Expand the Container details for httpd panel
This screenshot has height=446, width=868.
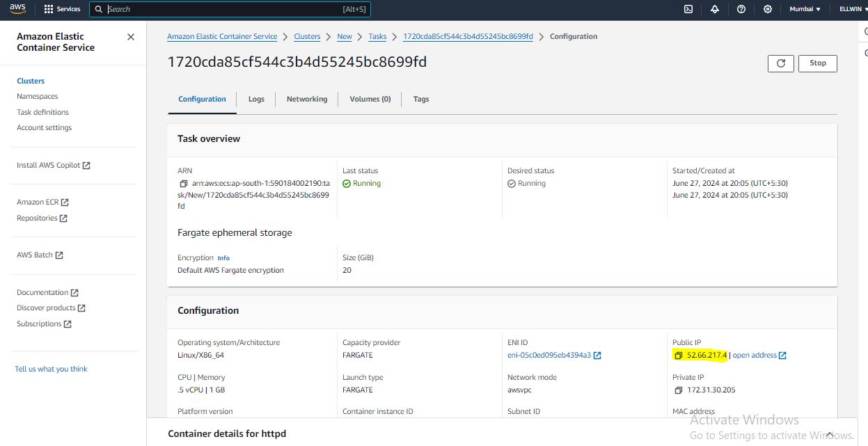(830, 432)
